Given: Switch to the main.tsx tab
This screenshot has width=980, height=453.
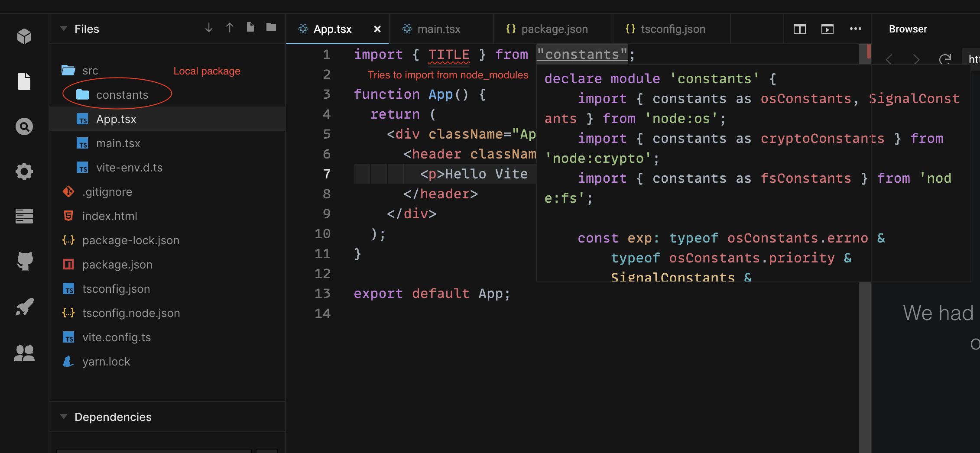Looking at the screenshot, I should coord(438,29).
